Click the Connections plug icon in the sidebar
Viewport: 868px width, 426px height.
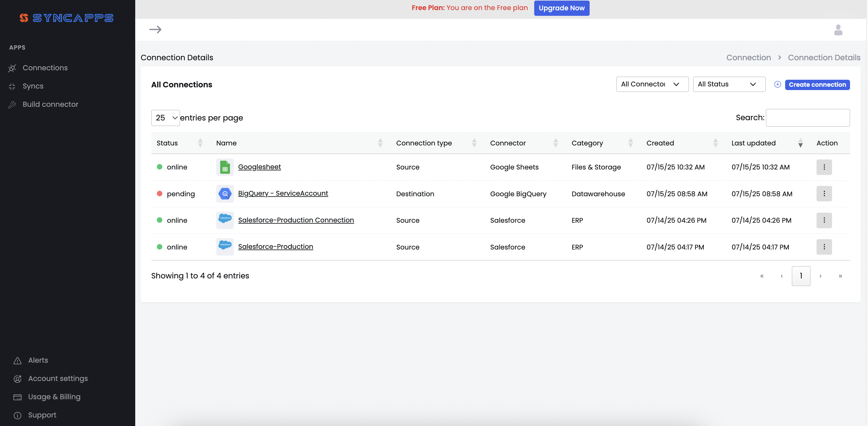pos(12,68)
